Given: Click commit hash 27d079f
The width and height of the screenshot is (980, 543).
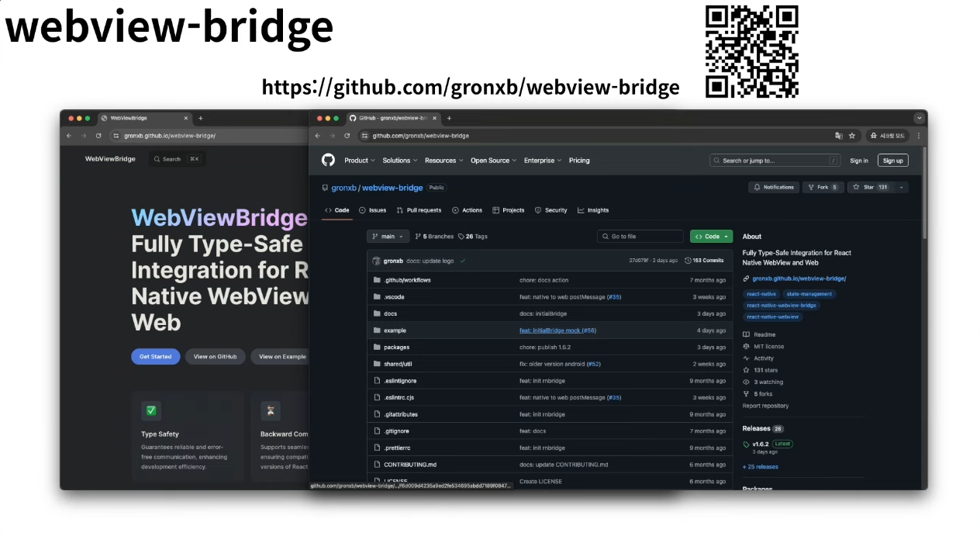Looking at the screenshot, I should pos(638,261).
